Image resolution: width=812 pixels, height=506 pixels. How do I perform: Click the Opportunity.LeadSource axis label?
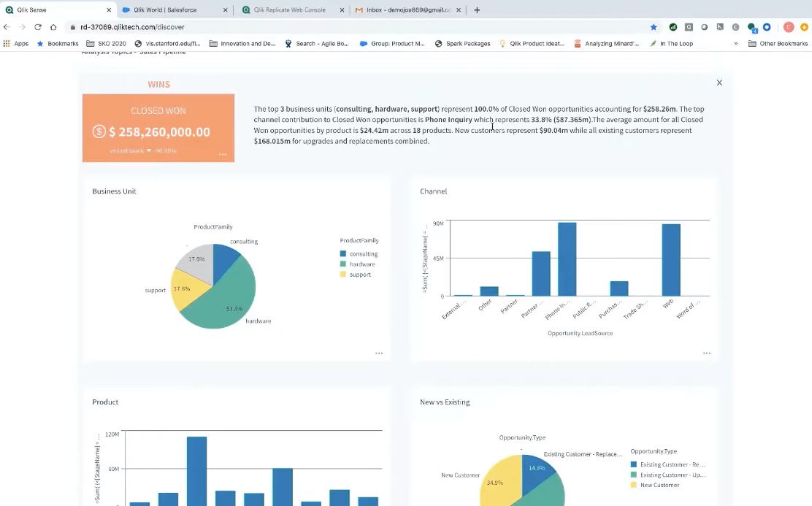click(x=580, y=333)
